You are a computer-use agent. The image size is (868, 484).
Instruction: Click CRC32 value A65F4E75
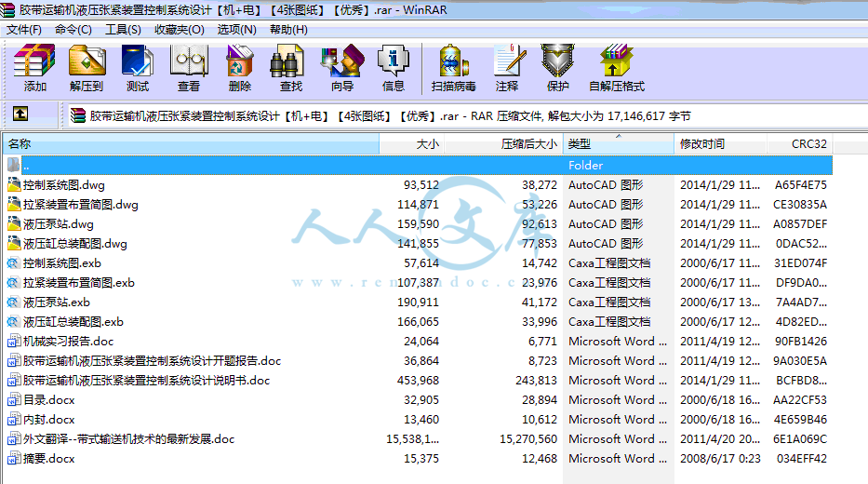point(800,185)
